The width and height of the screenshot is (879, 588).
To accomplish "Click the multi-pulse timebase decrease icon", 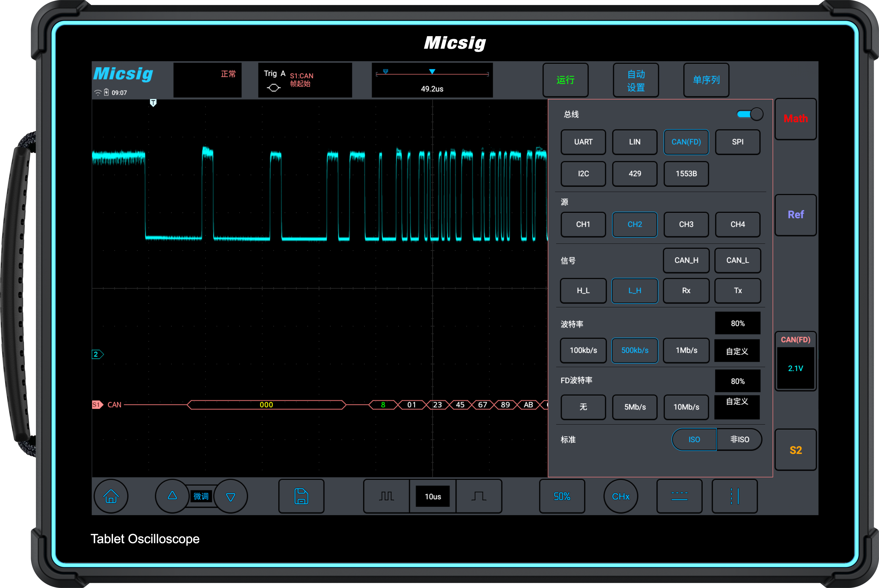I will pos(386,496).
